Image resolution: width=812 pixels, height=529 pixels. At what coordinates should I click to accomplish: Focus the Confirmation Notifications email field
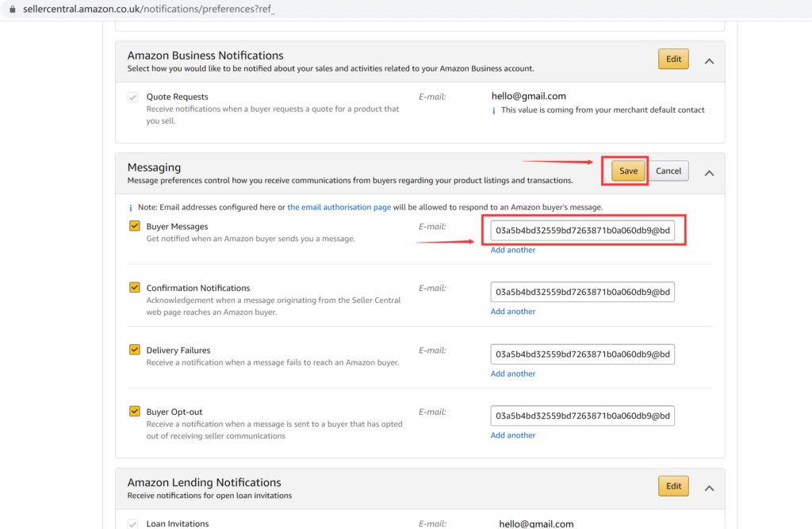(x=583, y=292)
